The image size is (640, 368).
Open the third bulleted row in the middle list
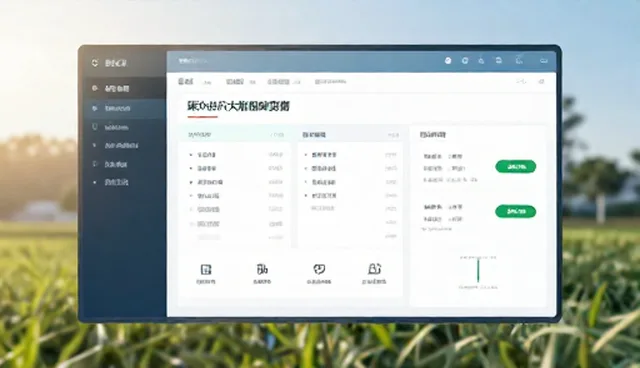click(x=350, y=182)
